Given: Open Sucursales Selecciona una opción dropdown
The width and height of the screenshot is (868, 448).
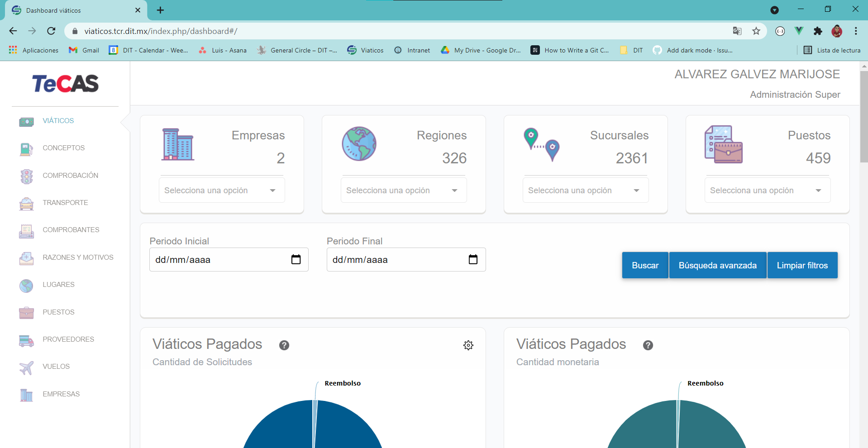Looking at the screenshot, I should click(x=586, y=191).
